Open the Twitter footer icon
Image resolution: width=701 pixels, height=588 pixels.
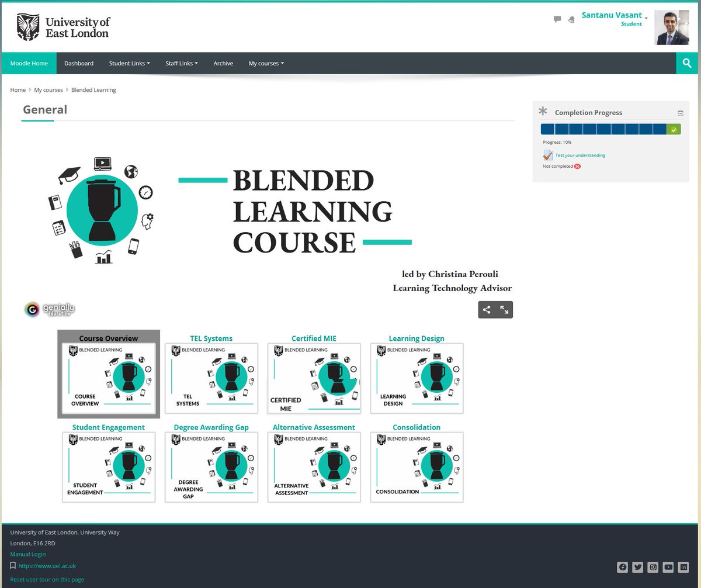coord(638,567)
